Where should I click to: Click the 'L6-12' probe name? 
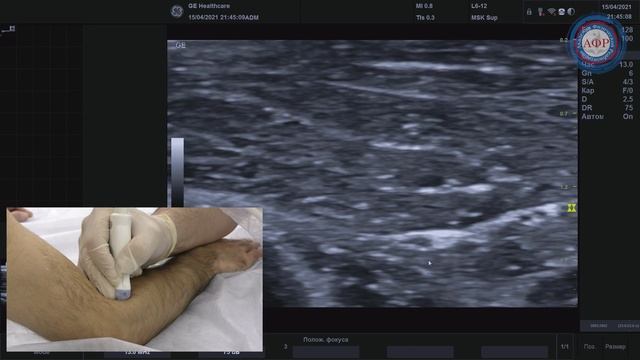[479, 6]
